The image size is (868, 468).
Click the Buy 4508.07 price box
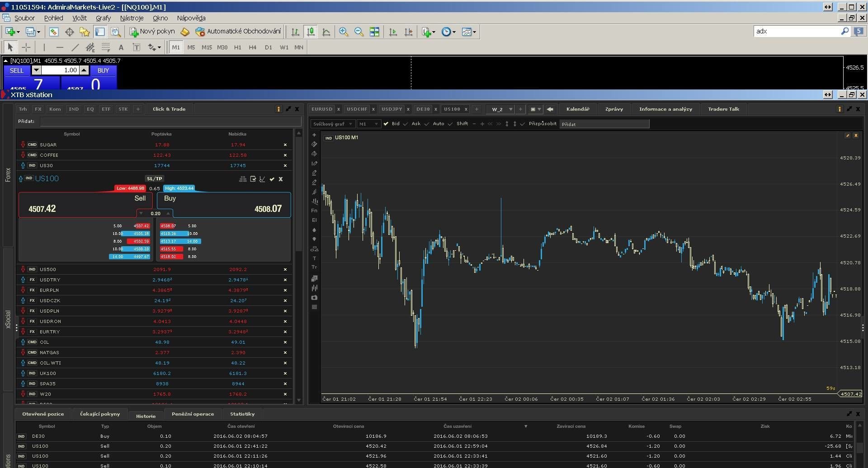224,205
